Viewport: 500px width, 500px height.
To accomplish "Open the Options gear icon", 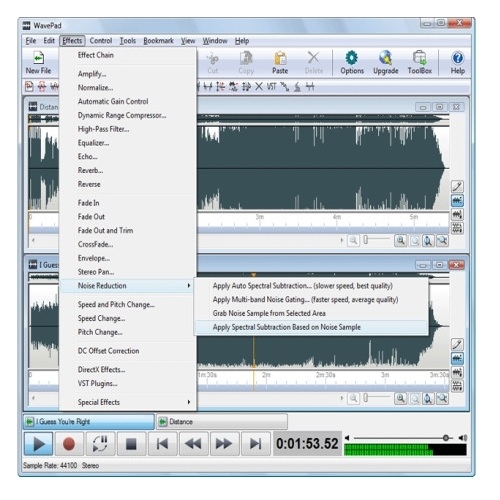I will (x=352, y=63).
